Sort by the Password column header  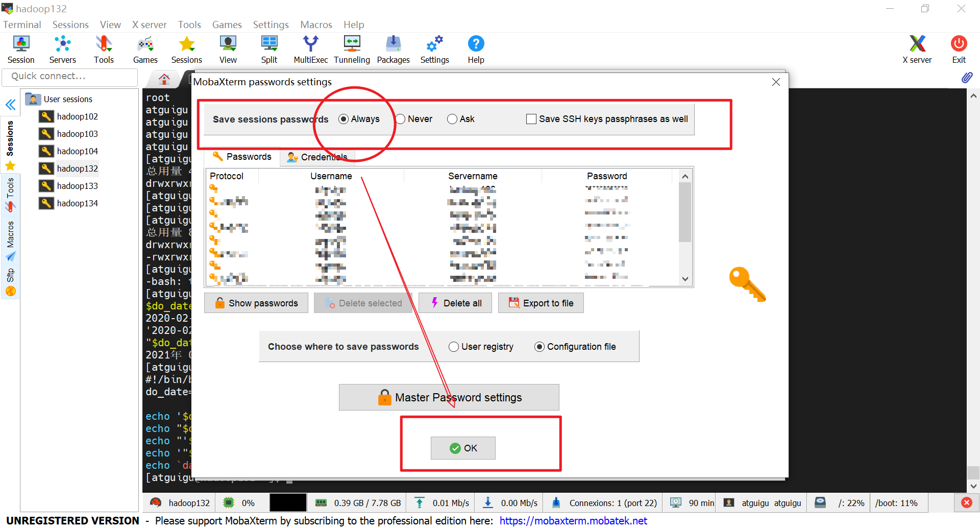(x=607, y=176)
